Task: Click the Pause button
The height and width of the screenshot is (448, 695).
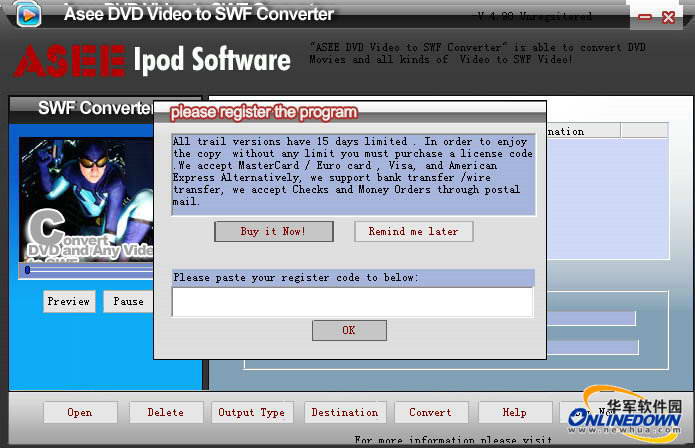Action: pyautogui.click(x=129, y=301)
